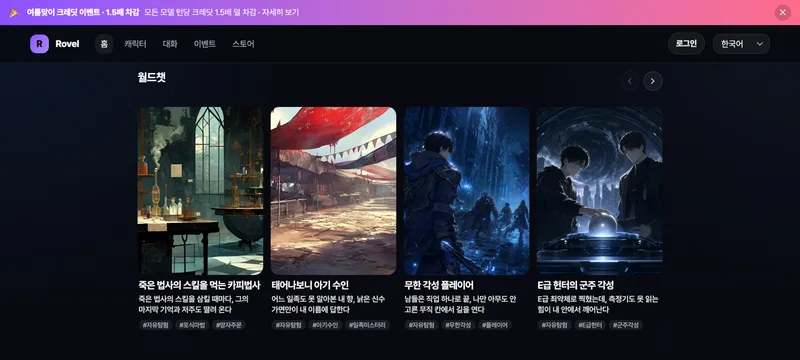Open the 한국어 language dropdown
This screenshot has height=360, width=800.
741,44
